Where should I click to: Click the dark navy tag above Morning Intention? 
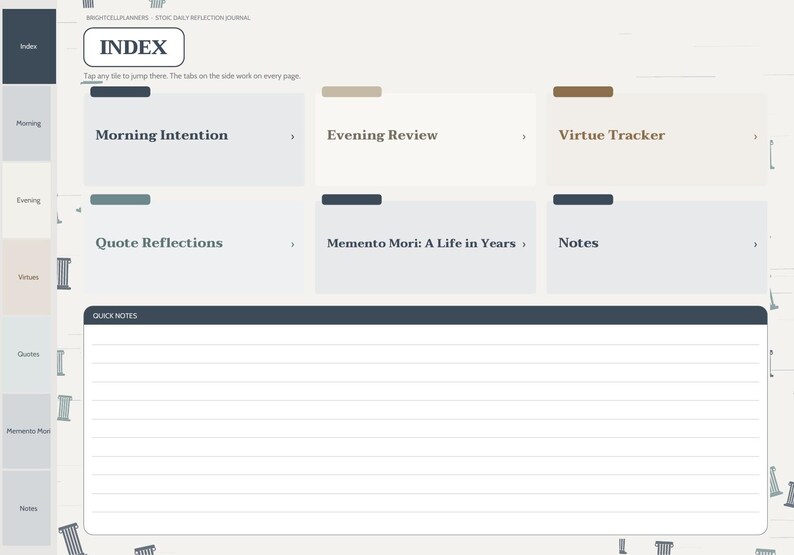click(x=121, y=92)
